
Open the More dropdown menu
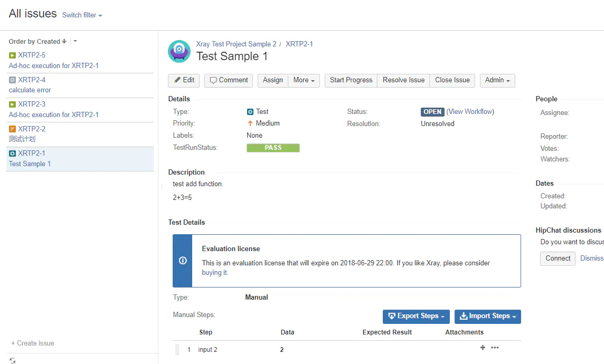click(304, 80)
